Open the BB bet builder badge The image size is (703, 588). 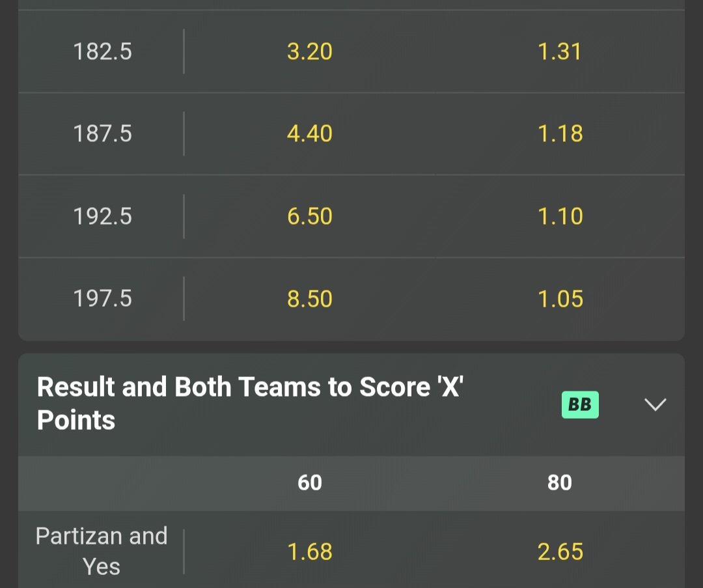coord(579,404)
